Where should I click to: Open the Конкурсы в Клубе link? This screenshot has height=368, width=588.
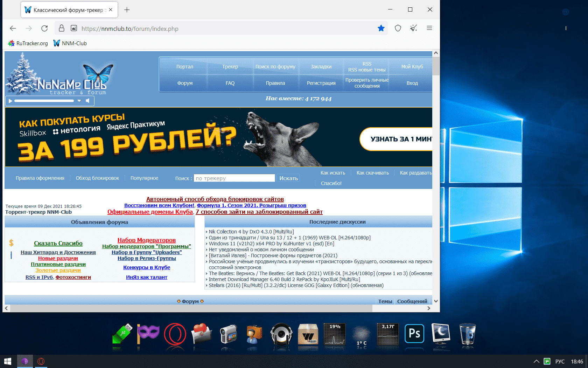[x=147, y=267]
